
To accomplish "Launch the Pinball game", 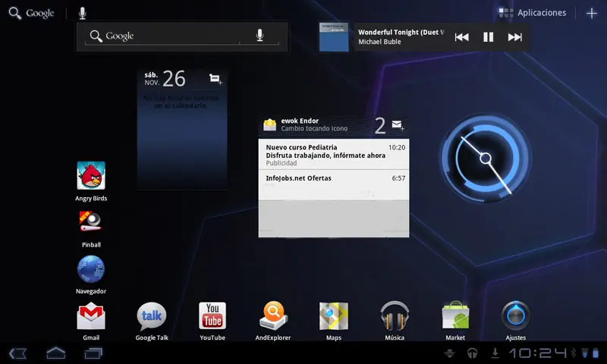I will tap(91, 222).
